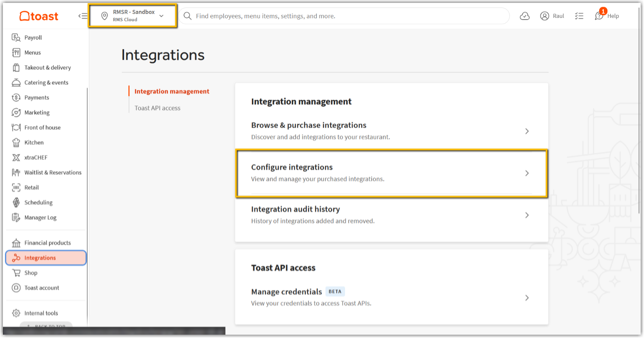Expand Configure integrations chevron
This screenshot has height=338, width=644.
(527, 173)
